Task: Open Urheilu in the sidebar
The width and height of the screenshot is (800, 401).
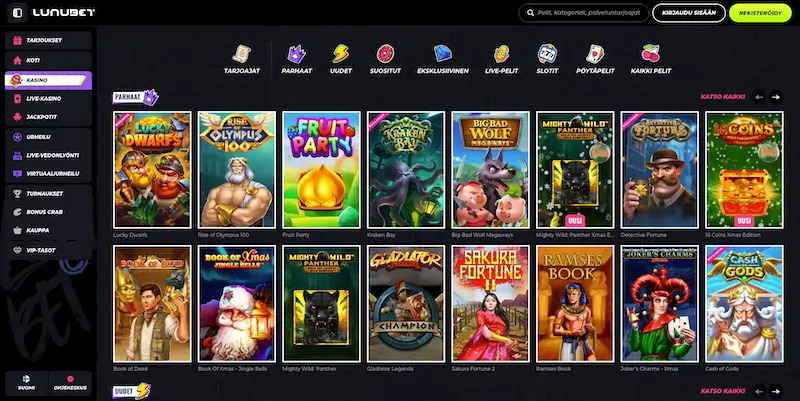Action: [x=48, y=137]
